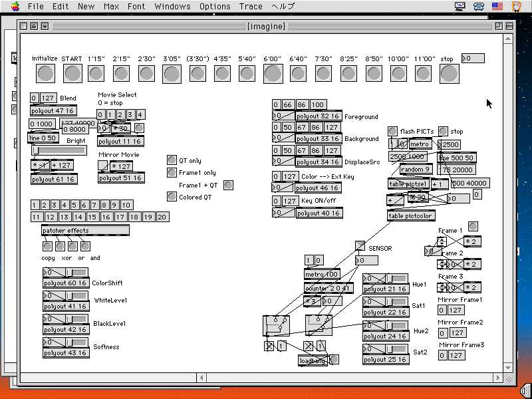
Task: Click the copy effect bang
Action: pyautogui.click(x=47, y=246)
